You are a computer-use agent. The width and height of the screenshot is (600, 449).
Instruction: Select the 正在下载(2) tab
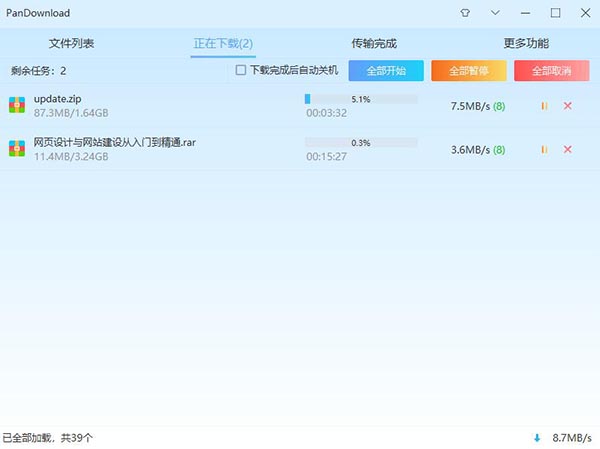[x=223, y=43]
